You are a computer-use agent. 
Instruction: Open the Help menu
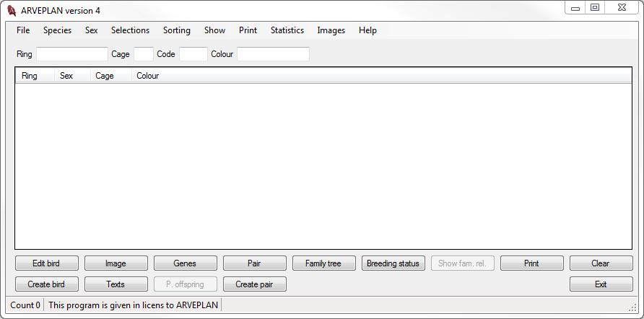[367, 30]
